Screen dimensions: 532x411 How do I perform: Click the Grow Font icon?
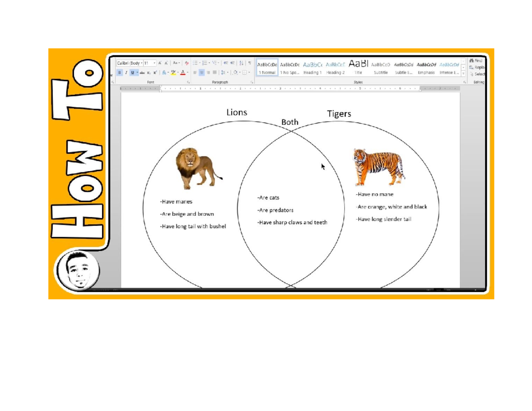(x=160, y=63)
